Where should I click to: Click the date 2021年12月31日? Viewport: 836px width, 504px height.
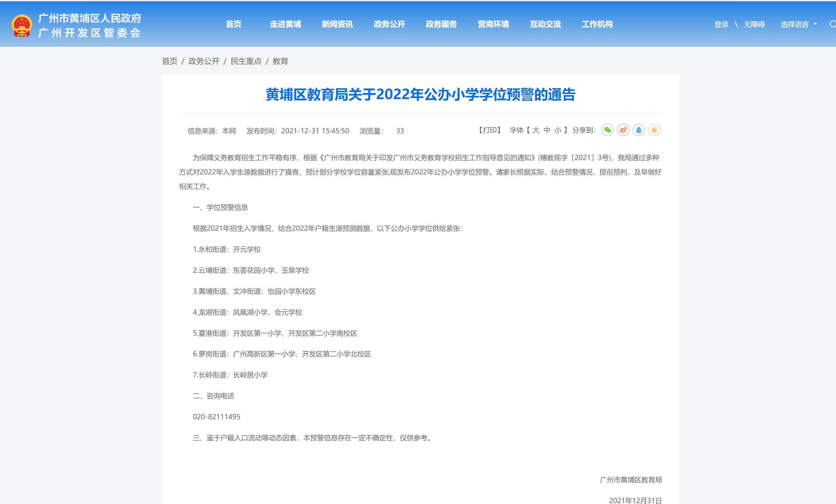click(x=635, y=500)
